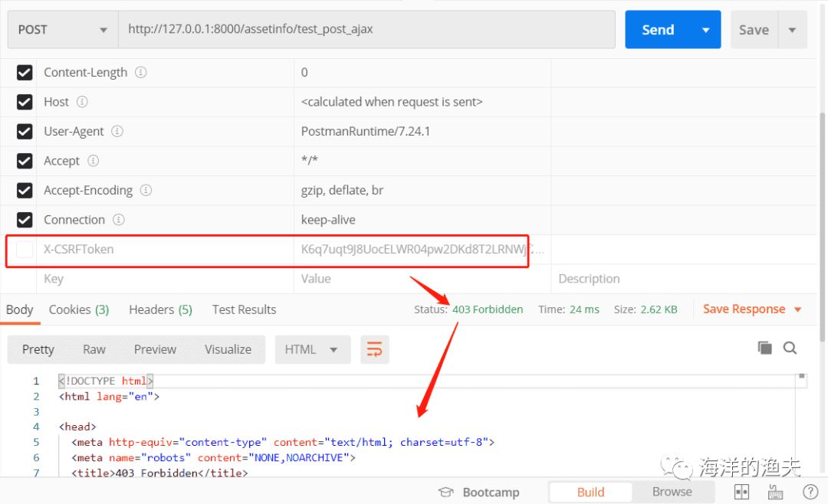Copy the response body with copy icon
This screenshot has width=828, height=504.
[x=764, y=348]
